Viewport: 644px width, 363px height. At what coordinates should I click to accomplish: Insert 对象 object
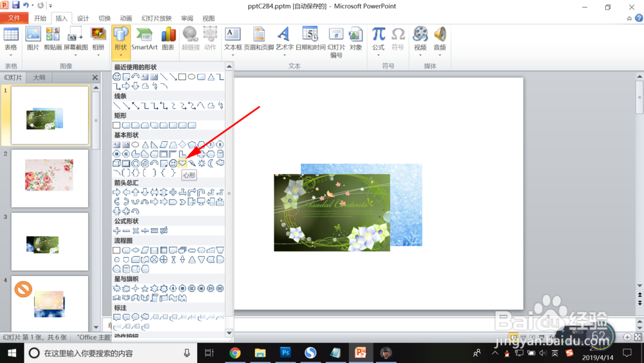(x=355, y=39)
